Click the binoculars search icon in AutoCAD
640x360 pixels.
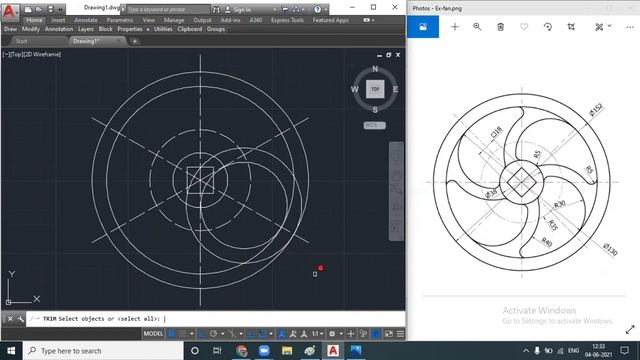(x=216, y=9)
